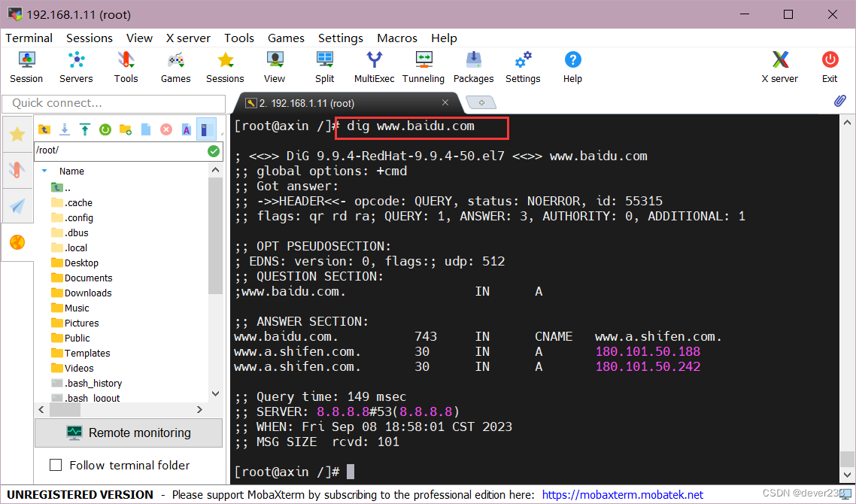Click the Servers toolbar icon
Viewport: 856px width, 504px height.
click(x=76, y=67)
